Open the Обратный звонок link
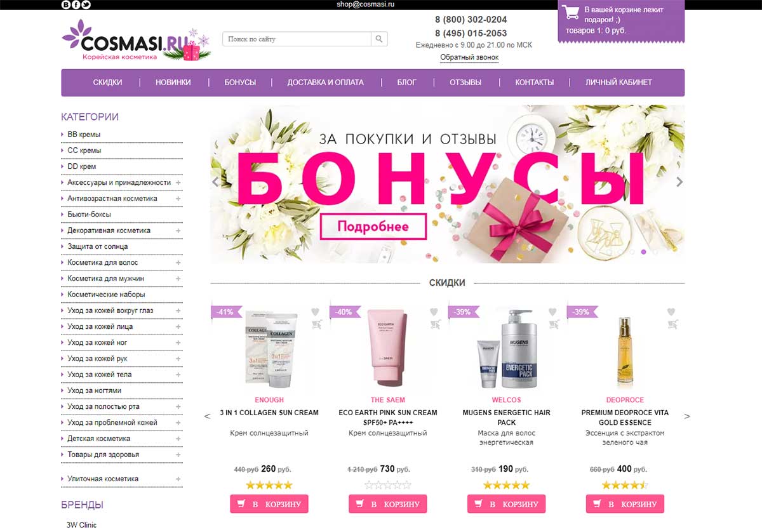Screen dimensions: 762x532 tap(469, 57)
